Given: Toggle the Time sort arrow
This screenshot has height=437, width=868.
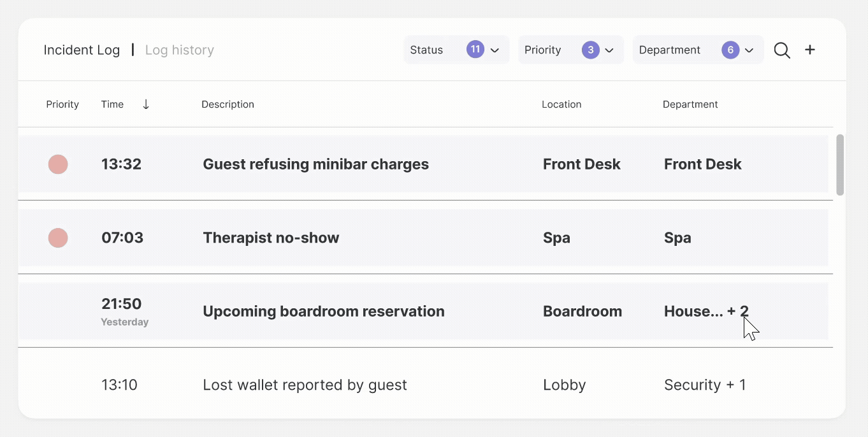Looking at the screenshot, I should coord(146,104).
